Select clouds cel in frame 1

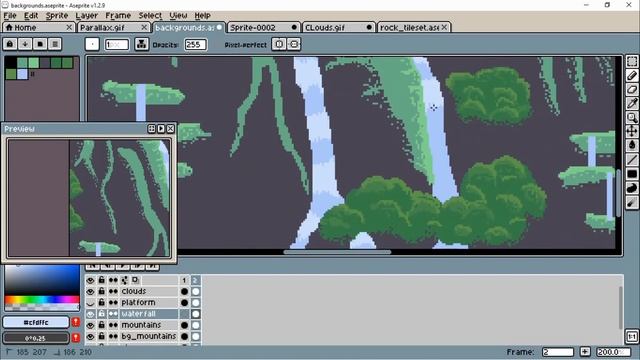(x=184, y=291)
